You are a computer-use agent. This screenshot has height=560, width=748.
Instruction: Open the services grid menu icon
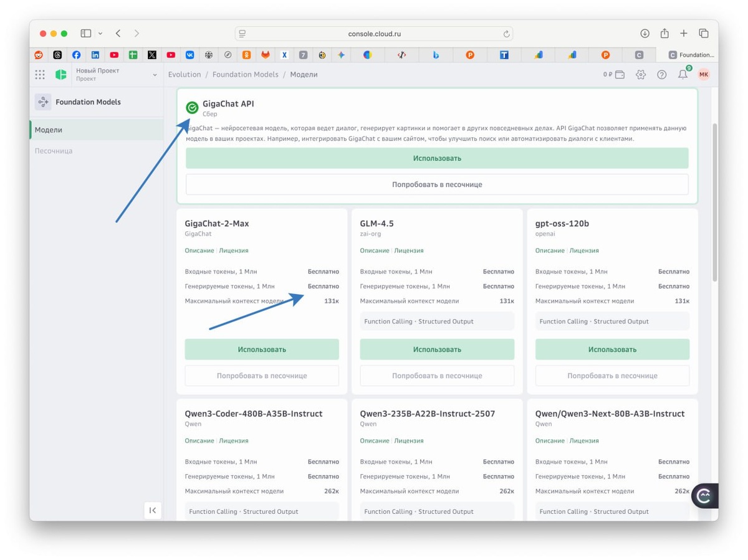click(x=40, y=75)
